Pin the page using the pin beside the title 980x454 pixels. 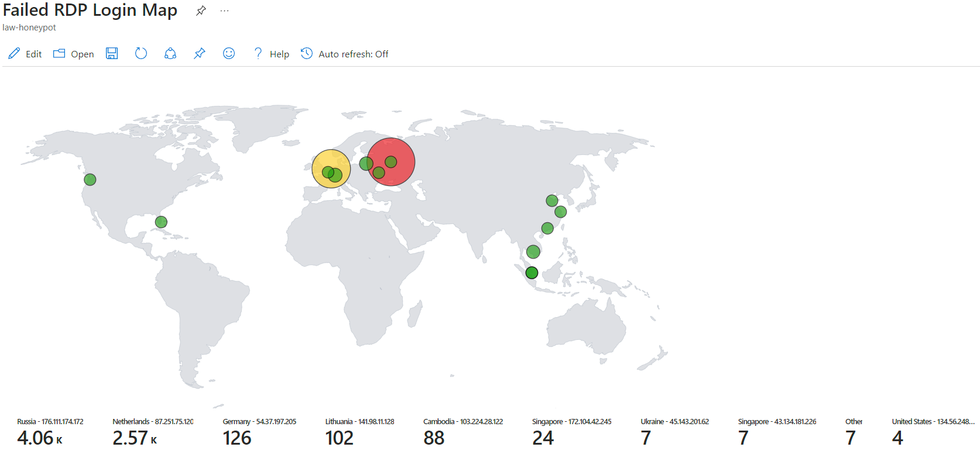coord(201,11)
